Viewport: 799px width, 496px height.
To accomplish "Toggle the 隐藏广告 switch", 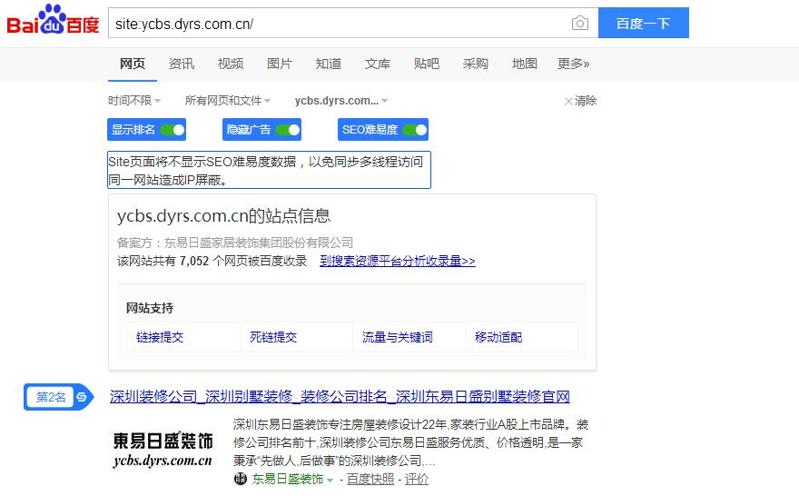I will 288,129.
